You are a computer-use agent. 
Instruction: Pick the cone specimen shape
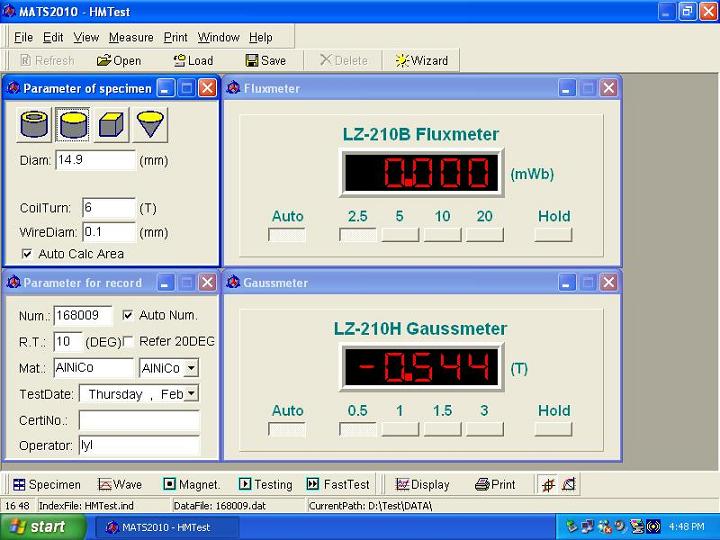(x=150, y=125)
